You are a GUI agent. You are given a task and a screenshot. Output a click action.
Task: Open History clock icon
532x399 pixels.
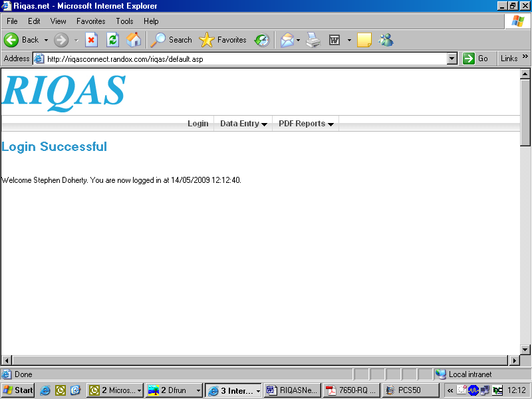pos(262,40)
